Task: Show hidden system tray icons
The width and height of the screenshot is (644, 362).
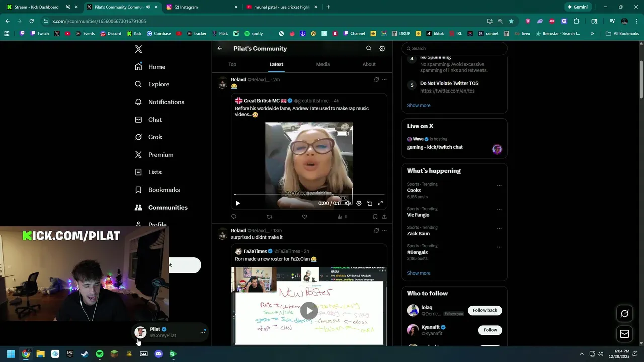Action: [x=582, y=354]
